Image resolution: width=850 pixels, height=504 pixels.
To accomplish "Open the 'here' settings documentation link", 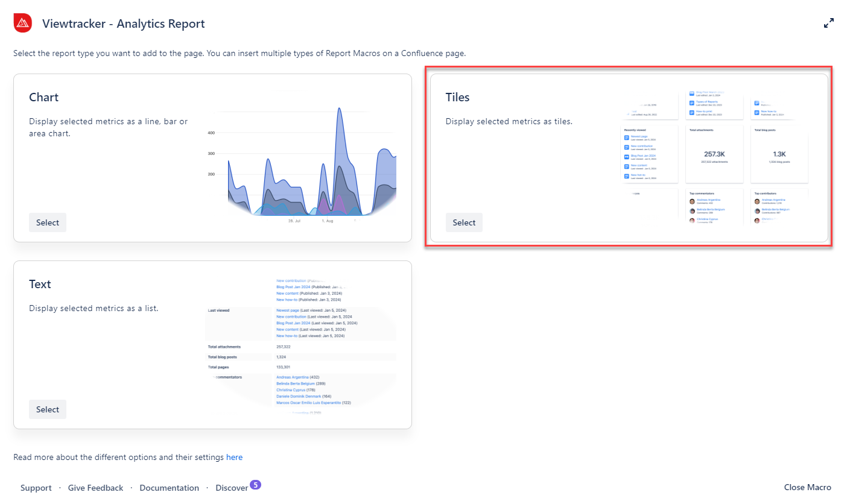I will coord(234,457).
